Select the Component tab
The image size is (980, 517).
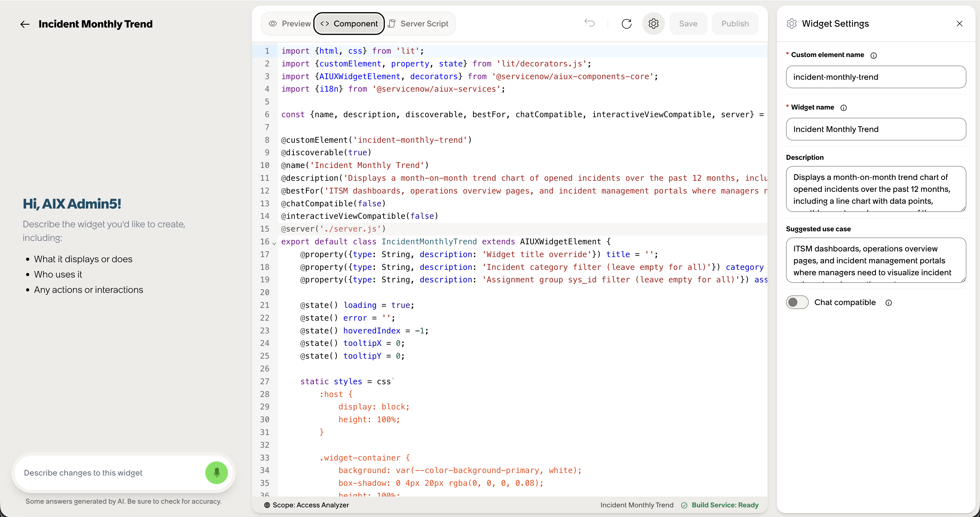click(x=349, y=24)
